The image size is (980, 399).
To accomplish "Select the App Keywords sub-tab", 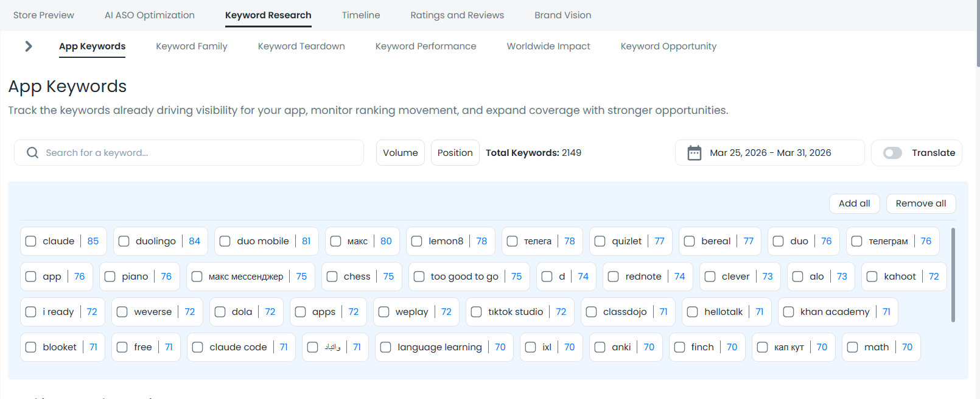I will [x=92, y=46].
